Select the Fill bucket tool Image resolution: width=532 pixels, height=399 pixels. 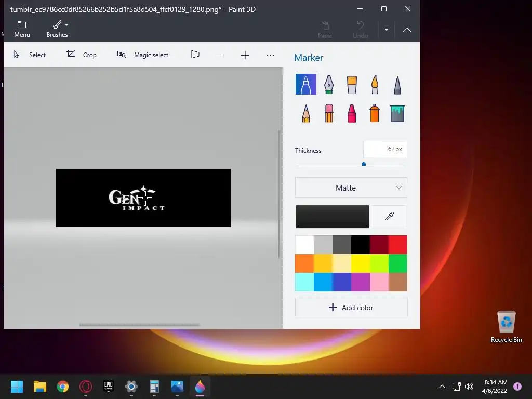pyautogui.click(x=397, y=113)
